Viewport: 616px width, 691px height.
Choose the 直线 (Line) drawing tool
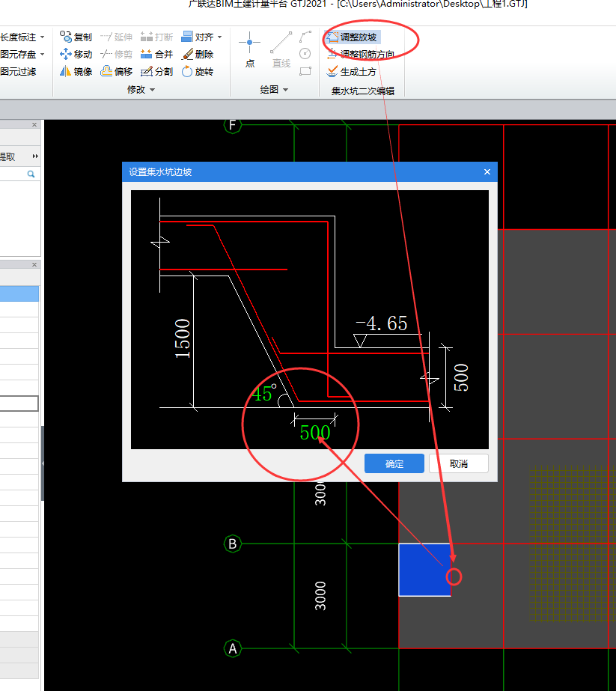click(281, 50)
